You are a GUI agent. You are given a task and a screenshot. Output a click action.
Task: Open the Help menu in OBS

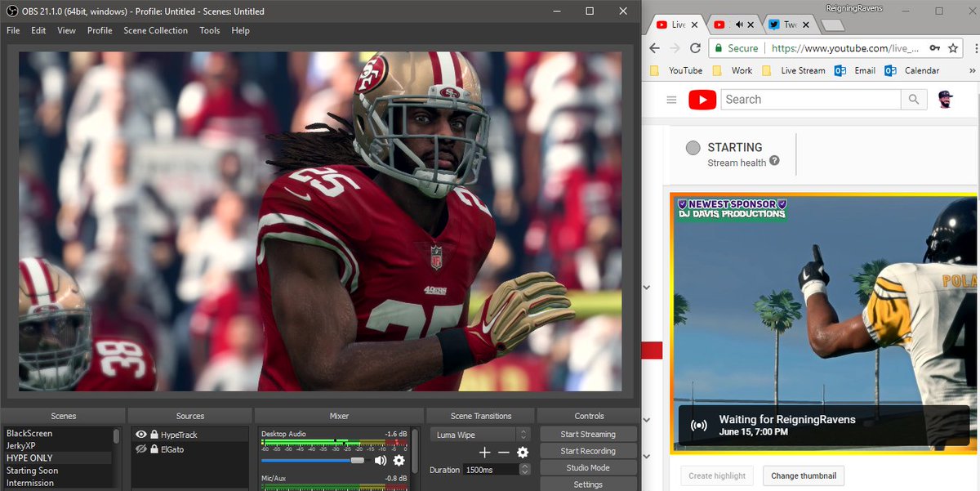click(x=240, y=30)
